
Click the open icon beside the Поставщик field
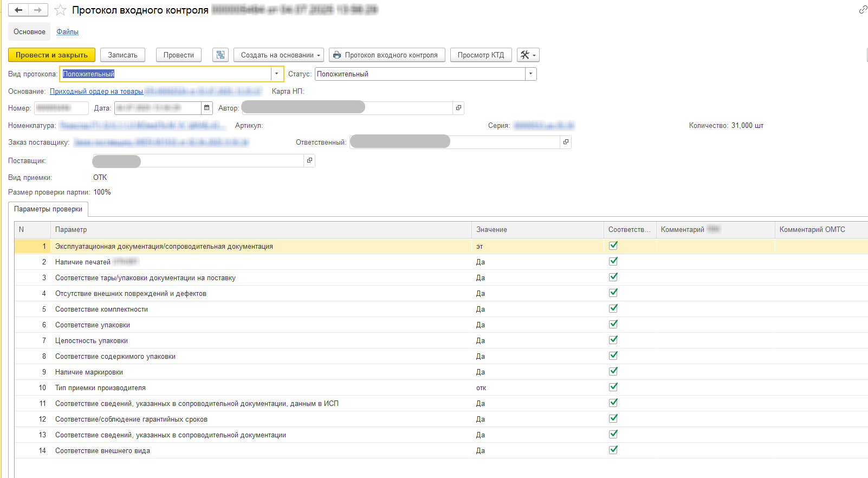point(309,160)
